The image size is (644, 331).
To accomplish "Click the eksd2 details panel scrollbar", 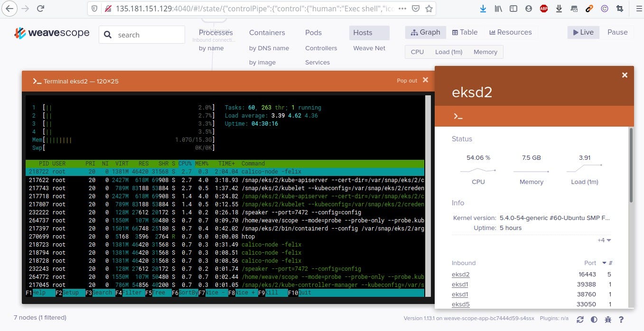I will [631, 165].
